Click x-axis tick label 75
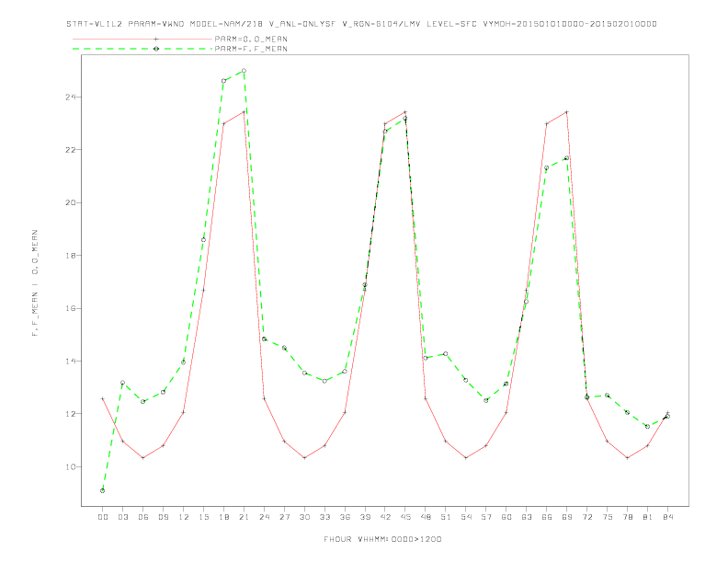Viewport: 728px width, 563px height. point(608,517)
